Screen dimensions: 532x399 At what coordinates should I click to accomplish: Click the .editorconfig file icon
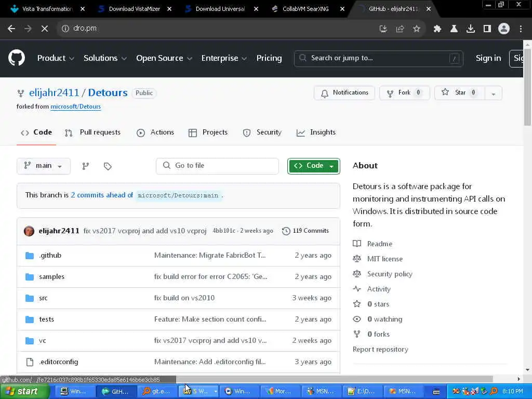(x=30, y=362)
